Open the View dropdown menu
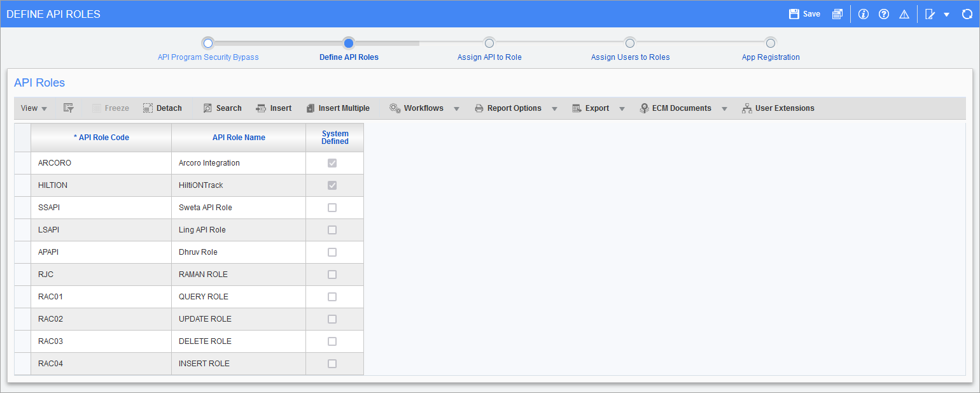The height and width of the screenshot is (393, 980). 34,108
